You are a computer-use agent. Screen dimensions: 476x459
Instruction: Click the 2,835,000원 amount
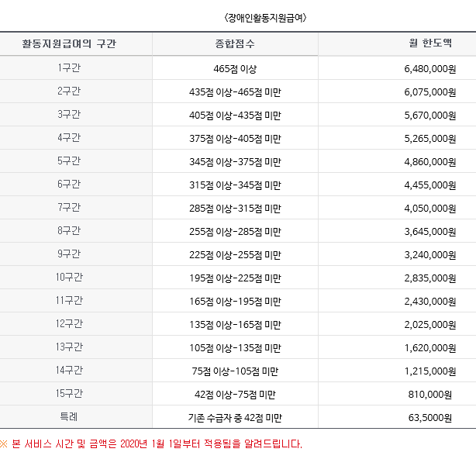(x=430, y=278)
